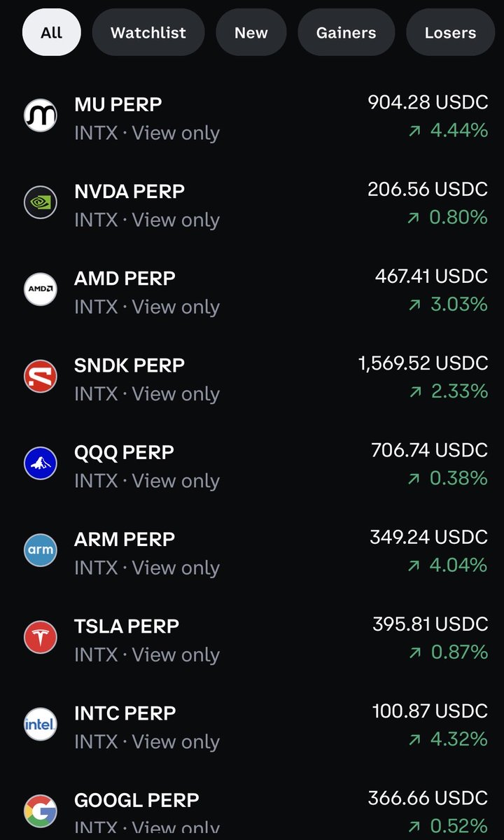Image resolution: width=504 pixels, height=840 pixels.
Task: Tap the Intel logo icon
Action: click(x=41, y=724)
